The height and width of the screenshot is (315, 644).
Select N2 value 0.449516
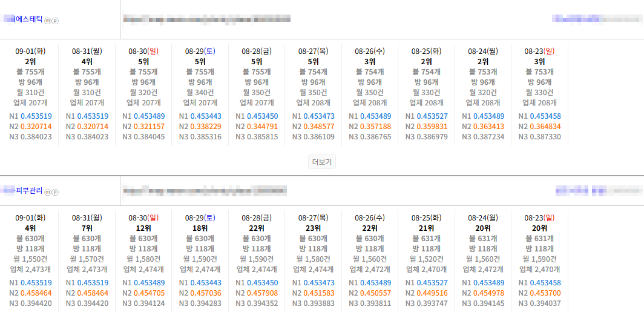pos(433,293)
